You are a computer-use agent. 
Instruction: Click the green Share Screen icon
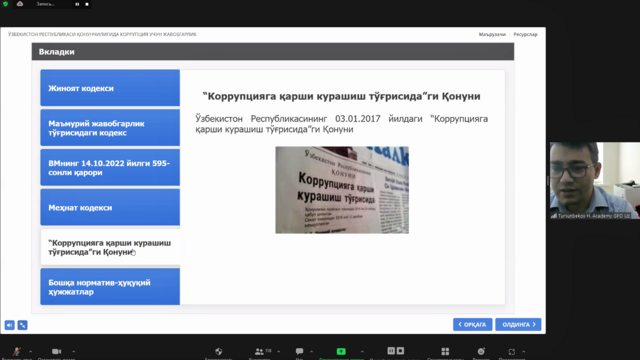341,351
